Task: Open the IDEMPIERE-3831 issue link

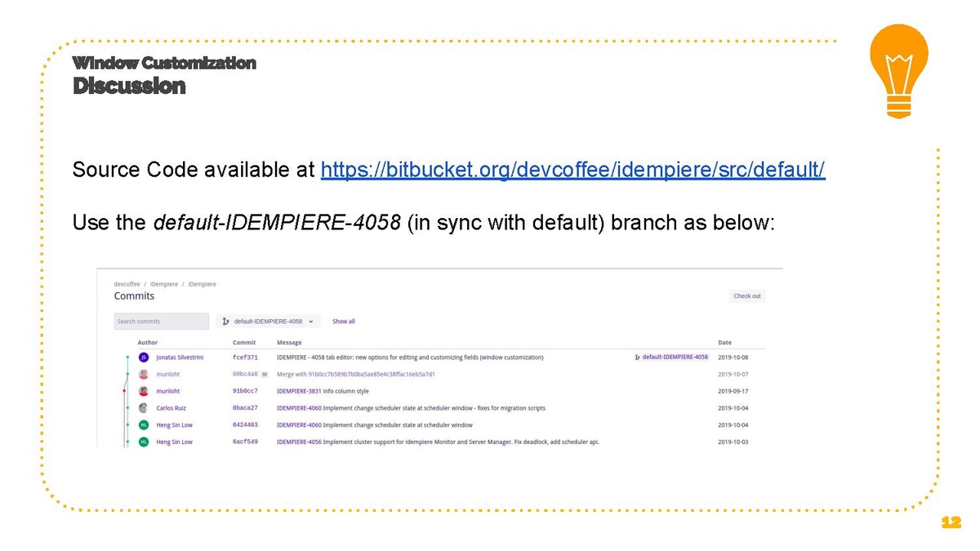Action: tap(299, 391)
